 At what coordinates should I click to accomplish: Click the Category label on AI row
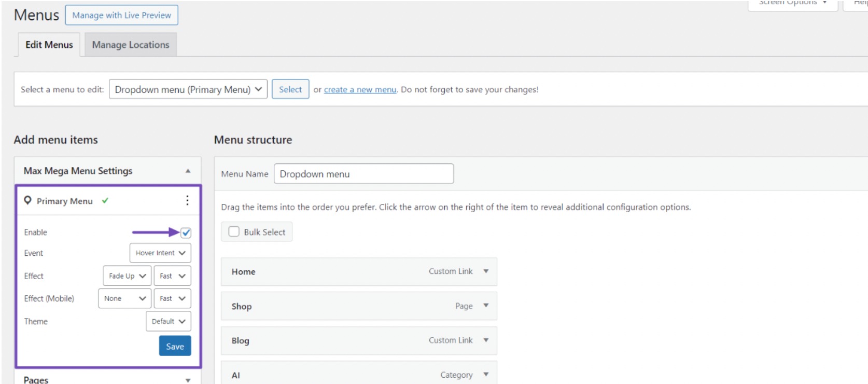coord(457,375)
